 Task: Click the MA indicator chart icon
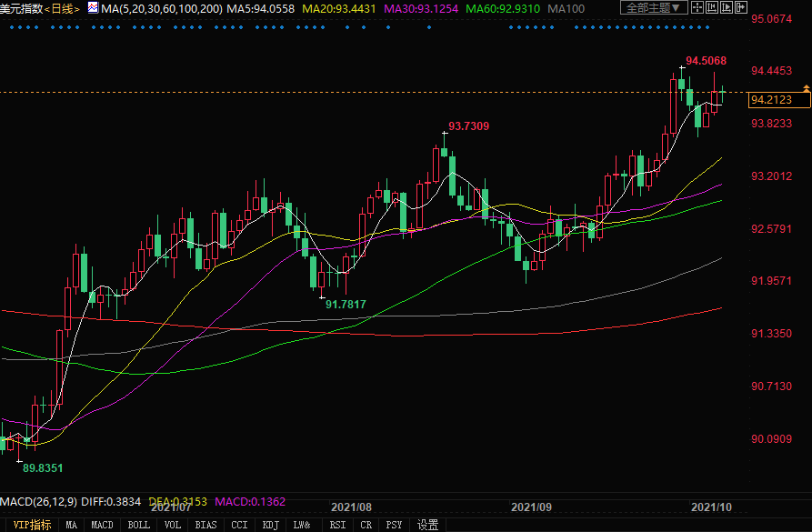coord(94,8)
